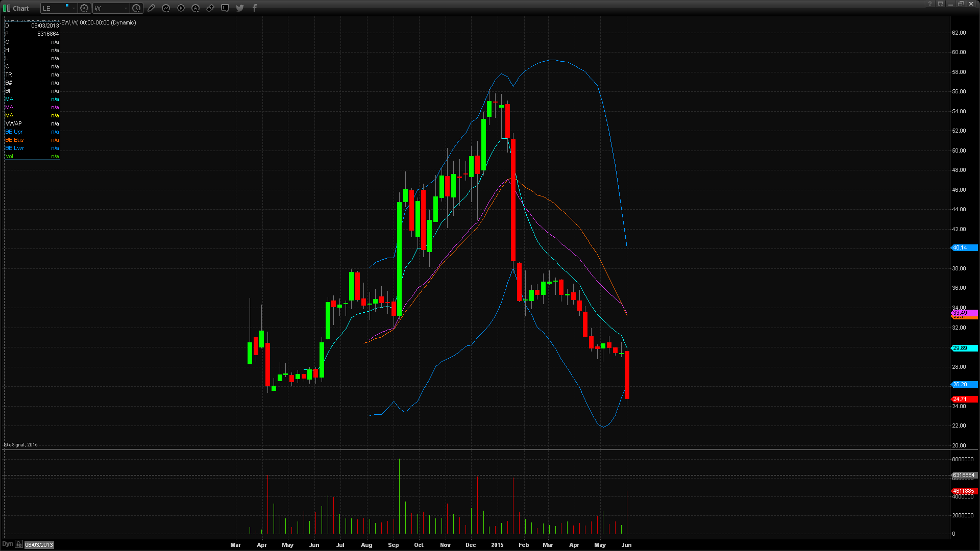Toggle the Dyn dynamic mode label

pos(7,544)
